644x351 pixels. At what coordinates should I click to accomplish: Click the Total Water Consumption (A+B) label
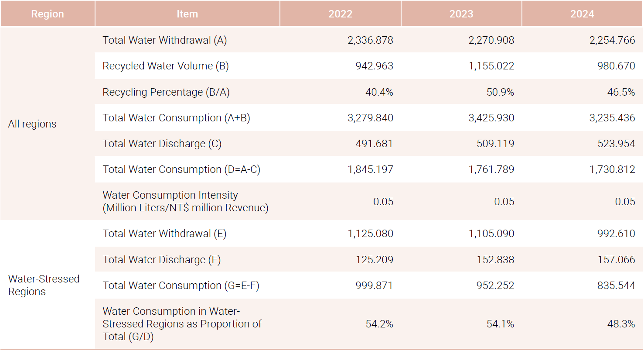tap(176, 118)
